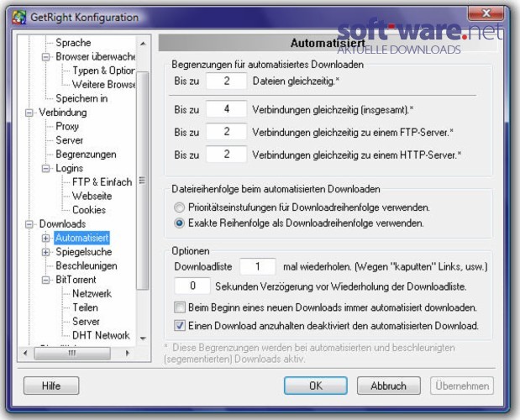This screenshot has height=420, width=520.
Task: Select FTP & Einfach logins entry
Action: (x=102, y=181)
